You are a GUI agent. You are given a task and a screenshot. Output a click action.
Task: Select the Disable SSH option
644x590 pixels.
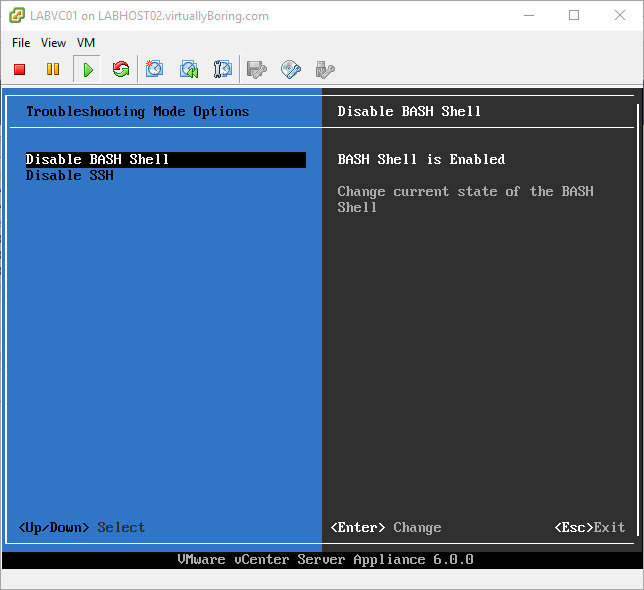[x=69, y=175]
